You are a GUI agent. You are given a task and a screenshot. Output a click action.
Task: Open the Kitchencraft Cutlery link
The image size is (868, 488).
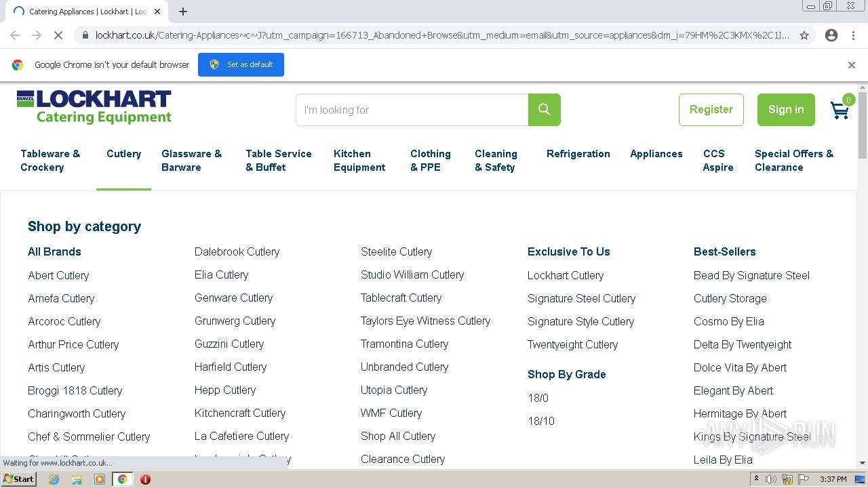tap(240, 413)
